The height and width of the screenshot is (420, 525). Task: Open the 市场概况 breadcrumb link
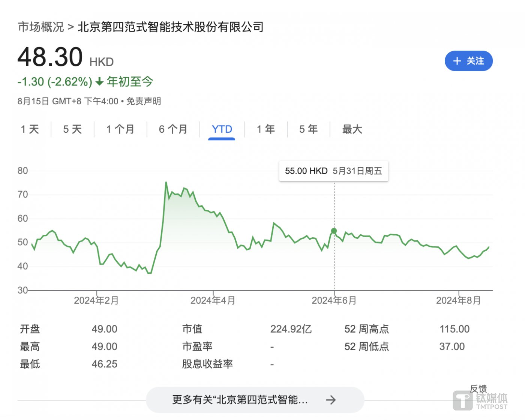click(41, 27)
